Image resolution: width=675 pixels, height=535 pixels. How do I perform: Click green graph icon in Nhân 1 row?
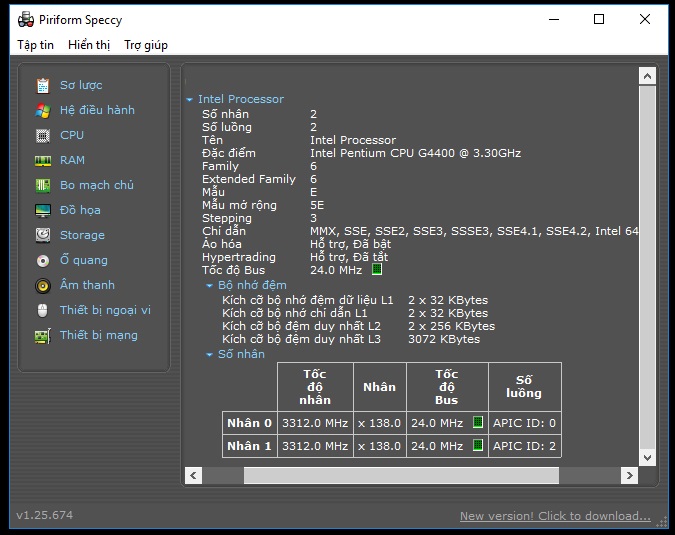point(478,445)
